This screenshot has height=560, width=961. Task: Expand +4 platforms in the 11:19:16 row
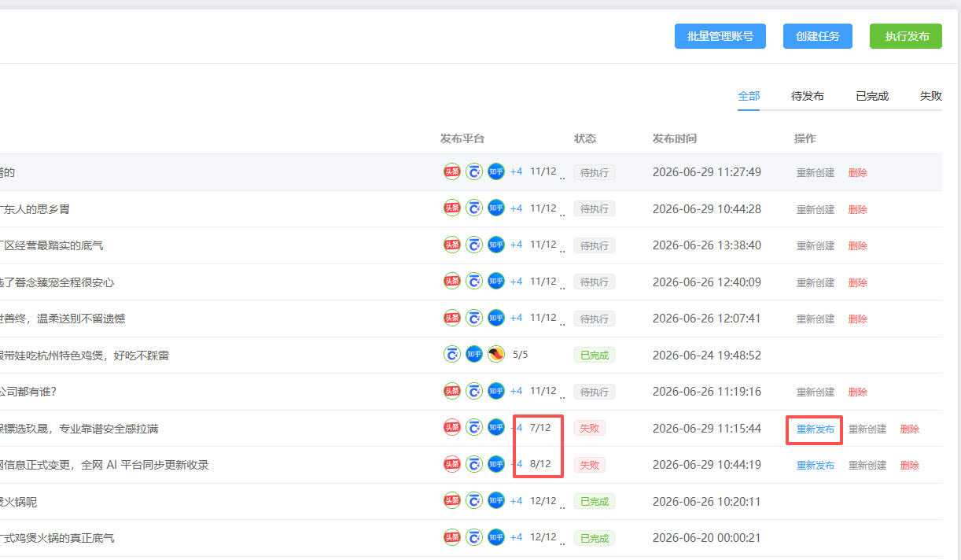516,391
